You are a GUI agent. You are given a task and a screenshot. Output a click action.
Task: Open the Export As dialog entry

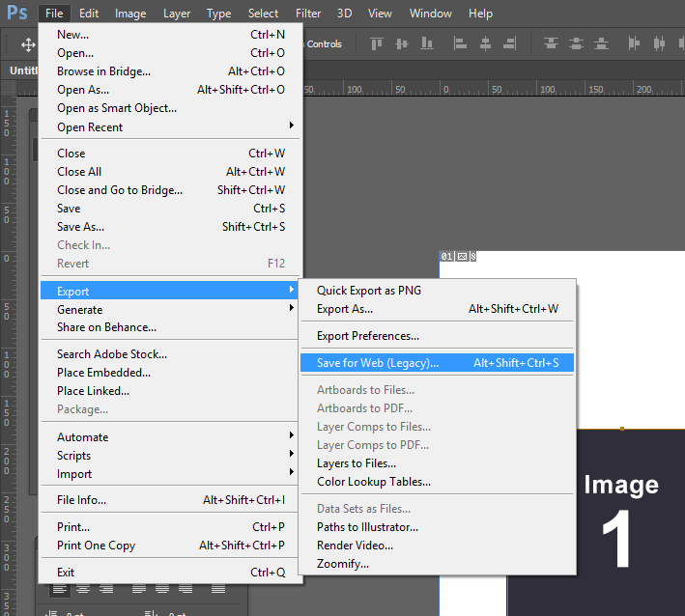[345, 309]
